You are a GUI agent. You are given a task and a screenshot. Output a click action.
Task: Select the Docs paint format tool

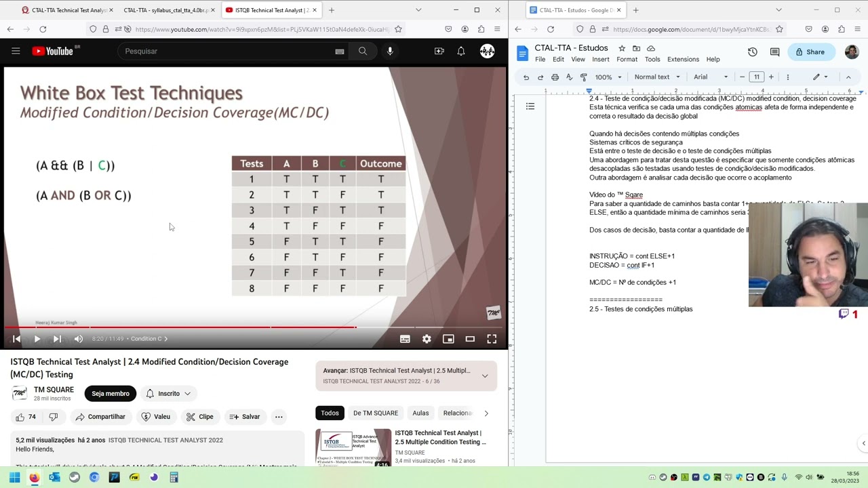583,77
